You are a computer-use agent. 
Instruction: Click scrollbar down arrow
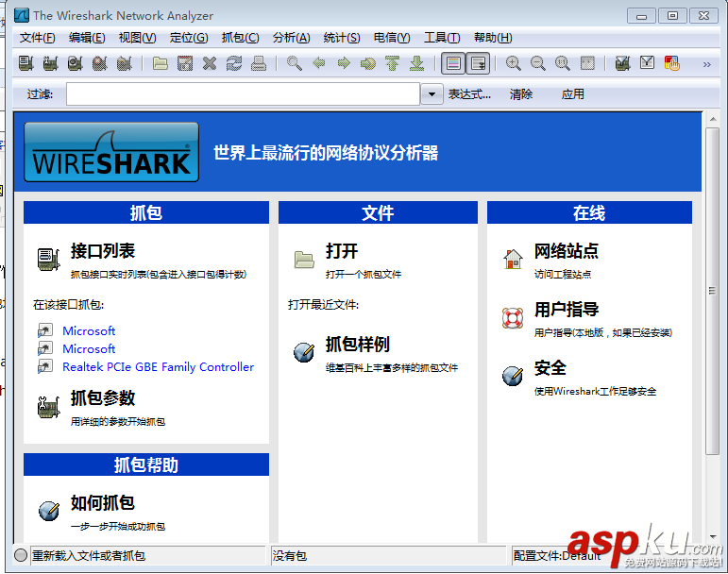coord(713,537)
